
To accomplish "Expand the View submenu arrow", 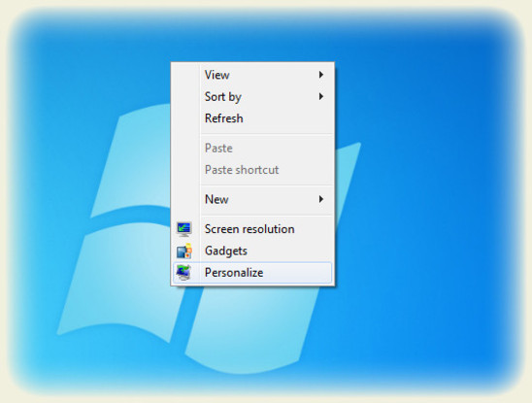I will 321,75.
